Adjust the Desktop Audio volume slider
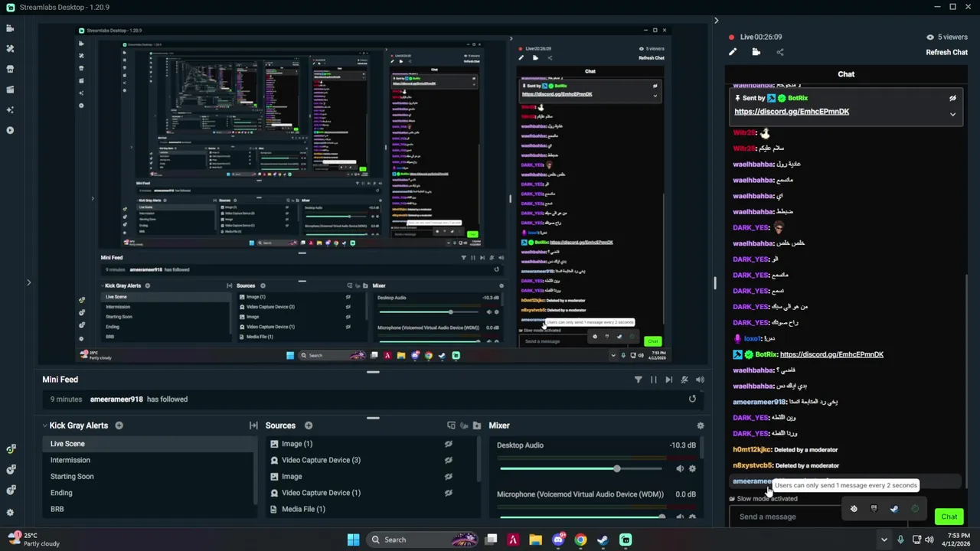Image resolution: width=980 pixels, height=551 pixels. tap(580, 468)
